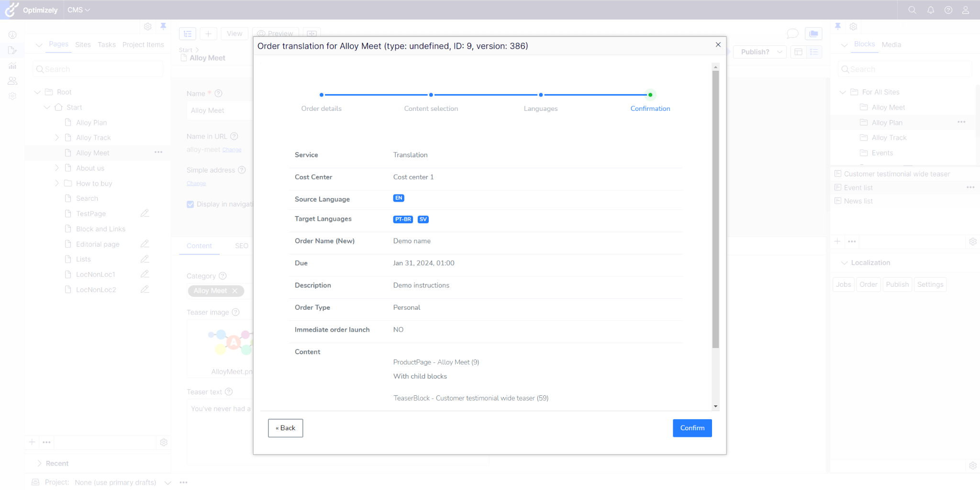Click the navigation pane settings gear

click(x=148, y=27)
